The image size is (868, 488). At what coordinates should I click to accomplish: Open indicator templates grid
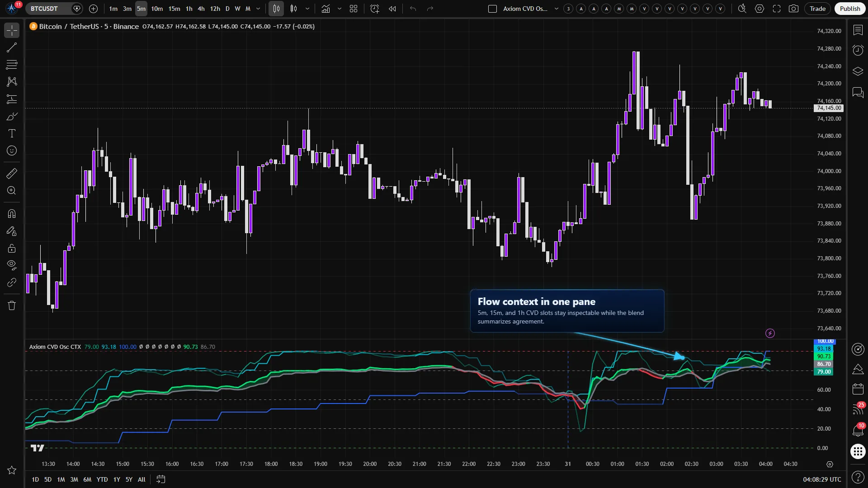[x=354, y=9]
